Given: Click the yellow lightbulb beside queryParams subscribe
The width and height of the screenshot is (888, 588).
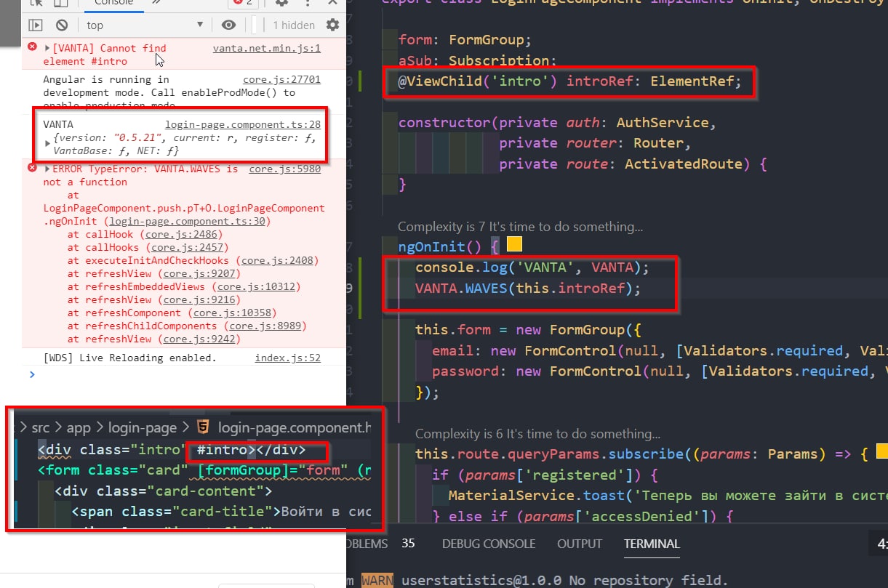Looking at the screenshot, I should (882, 452).
